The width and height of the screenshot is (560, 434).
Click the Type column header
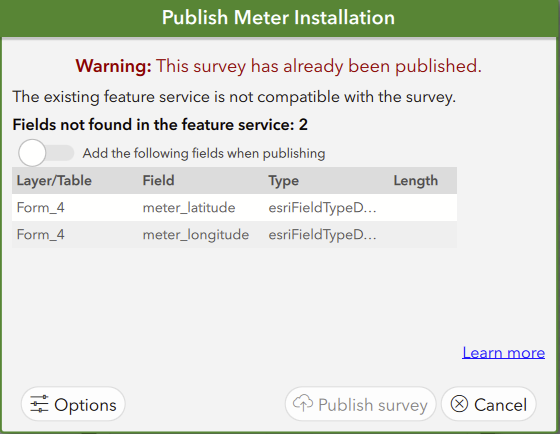click(x=284, y=181)
